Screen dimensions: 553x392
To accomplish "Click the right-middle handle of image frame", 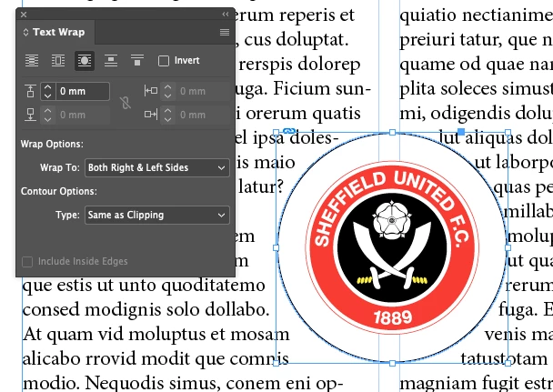I will point(508,247).
